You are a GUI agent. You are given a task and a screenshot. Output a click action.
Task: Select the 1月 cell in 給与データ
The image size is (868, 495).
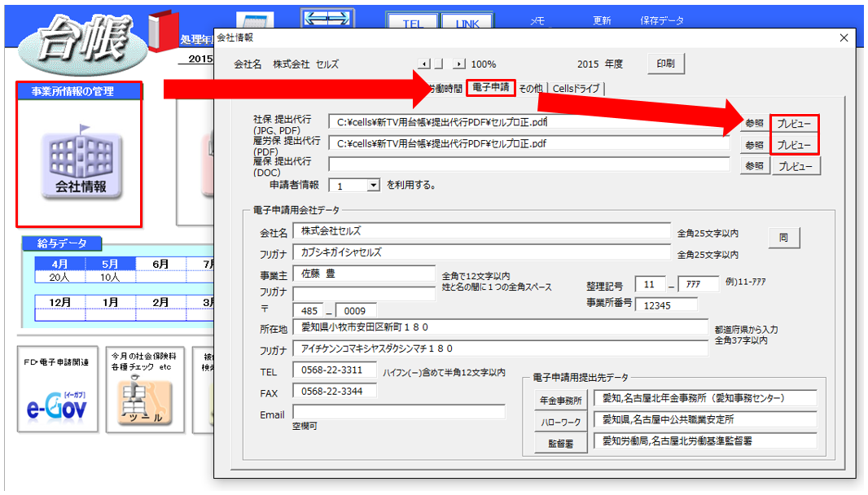point(110,302)
